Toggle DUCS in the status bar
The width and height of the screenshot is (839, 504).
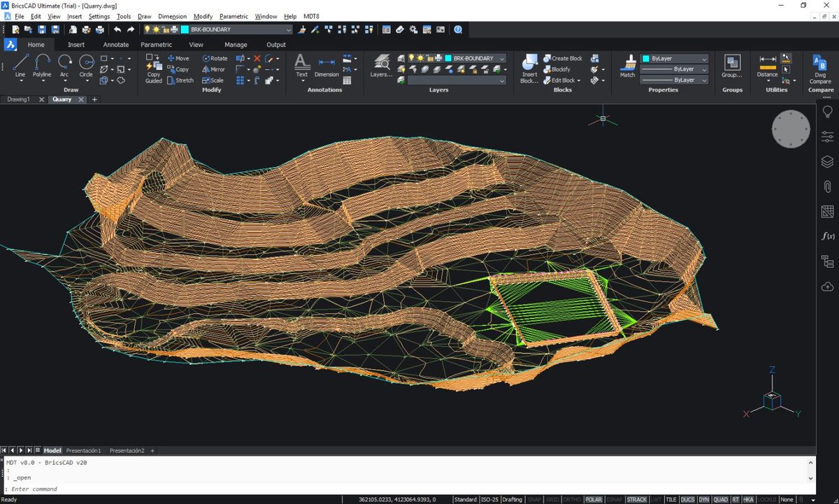pos(688,500)
